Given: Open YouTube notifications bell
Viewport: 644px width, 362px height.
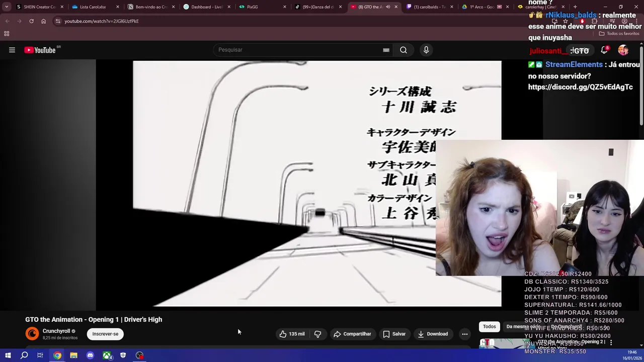Looking at the screenshot, I should click(x=604, y=50).
